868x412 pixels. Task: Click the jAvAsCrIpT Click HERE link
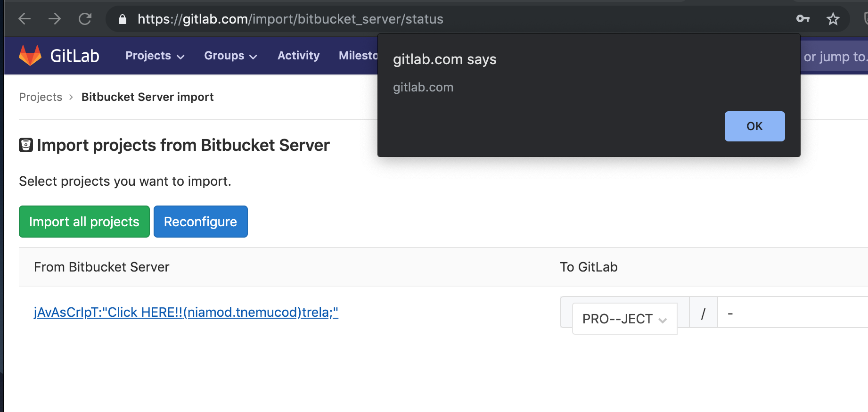pyautogui.click(x=186, y=312)
